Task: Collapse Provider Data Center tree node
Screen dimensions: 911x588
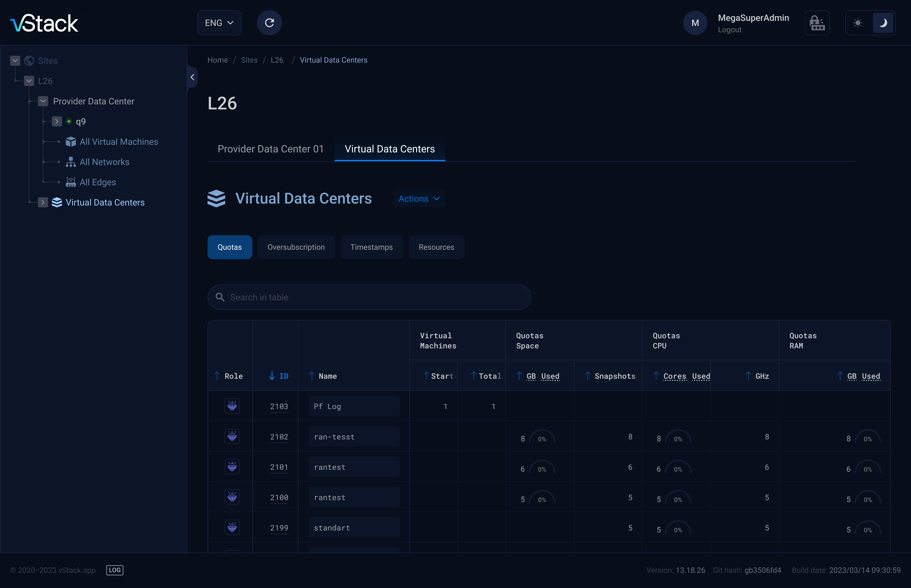Action: [43, 101]
